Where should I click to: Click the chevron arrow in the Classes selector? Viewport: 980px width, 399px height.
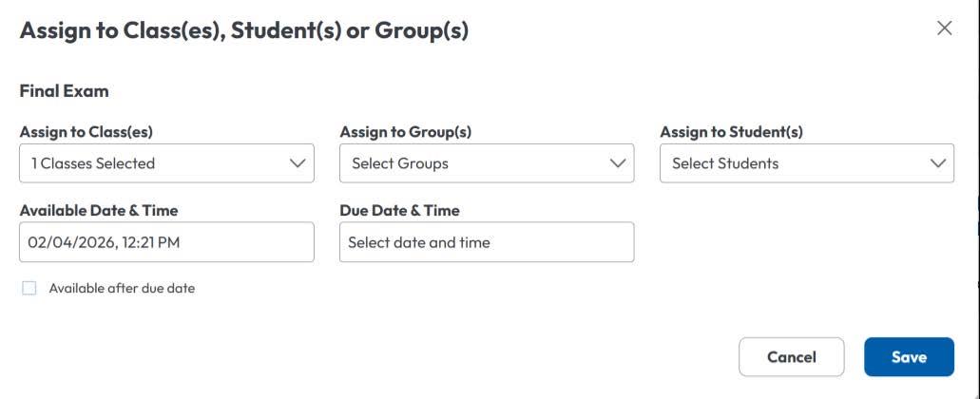click(297, 163)
